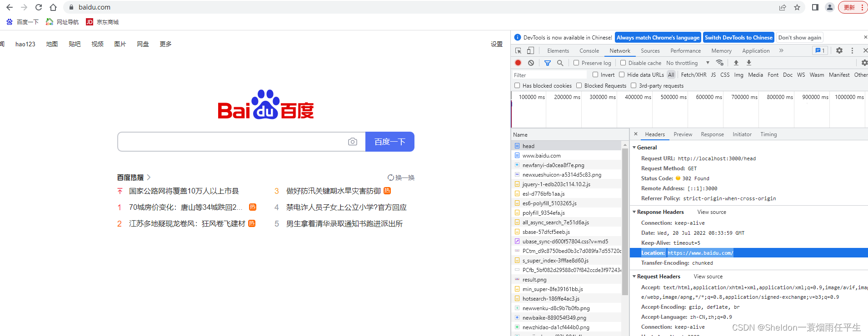Toggle the device toolbar icon in DevTools
Screen dimensions: 868x336
coord(530,51)
